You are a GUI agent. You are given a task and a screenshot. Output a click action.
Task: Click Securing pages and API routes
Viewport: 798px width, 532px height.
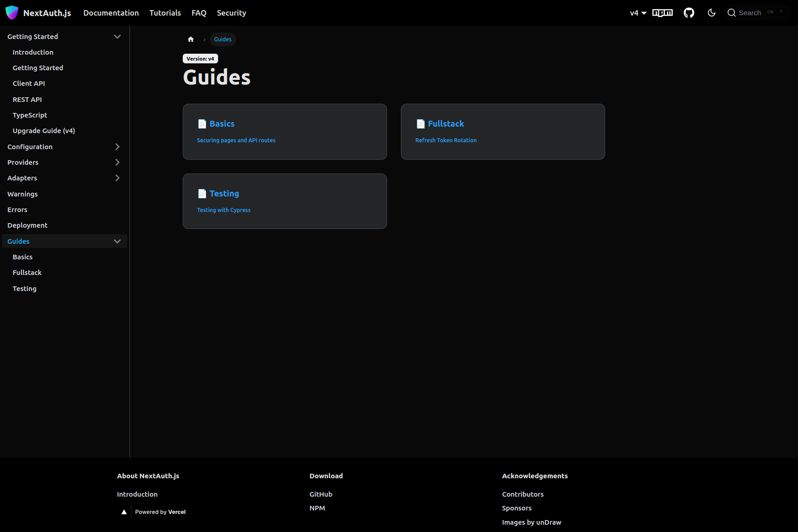(x=236, y=140)
